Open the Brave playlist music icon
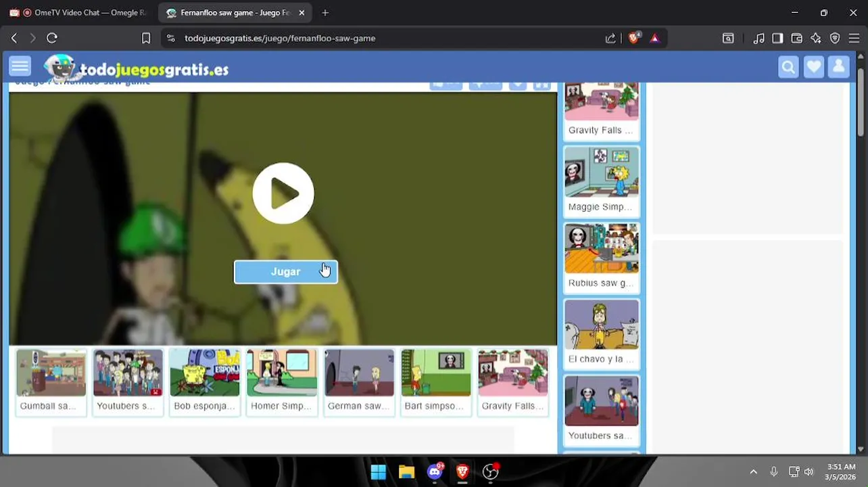868x487 pixels. coord(759,39)
